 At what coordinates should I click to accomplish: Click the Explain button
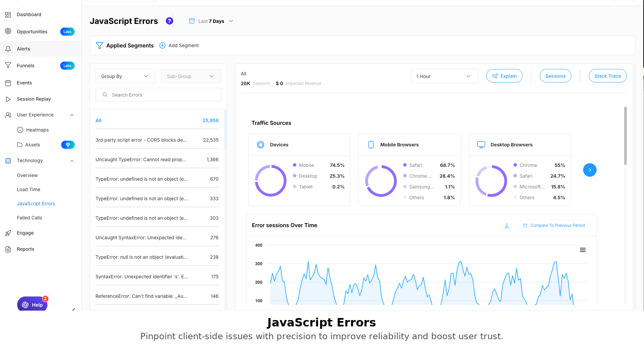(504, 76)
